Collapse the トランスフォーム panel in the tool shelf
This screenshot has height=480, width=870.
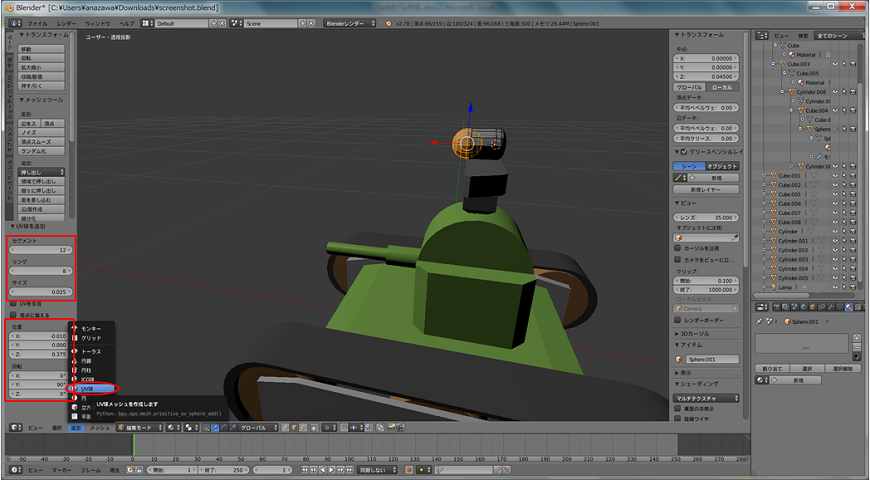click(x=38, y=35)
